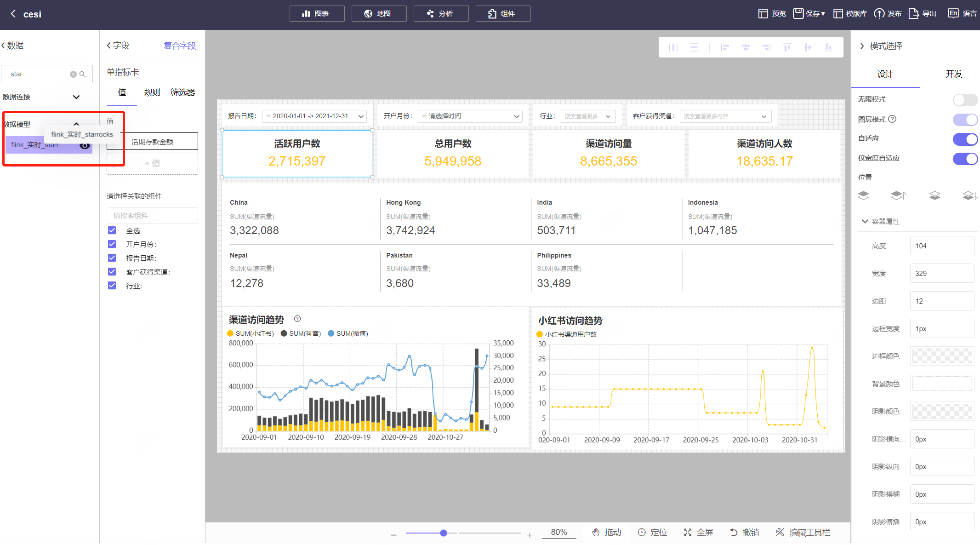The height and width of the screenshot is (545, 980).
Task: Toggle visibility eye on flink model
Action: pyautogui.click(x=85, y=145)
